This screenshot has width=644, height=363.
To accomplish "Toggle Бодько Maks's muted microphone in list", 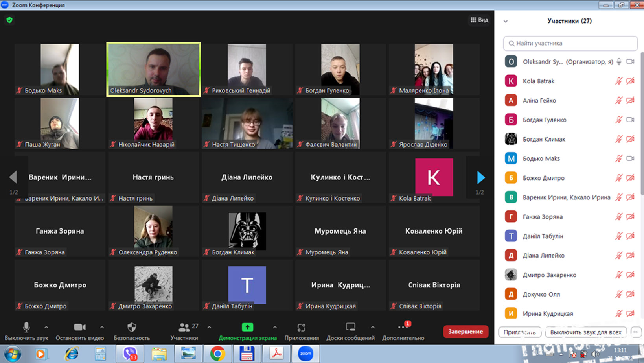I will point(618,158).
